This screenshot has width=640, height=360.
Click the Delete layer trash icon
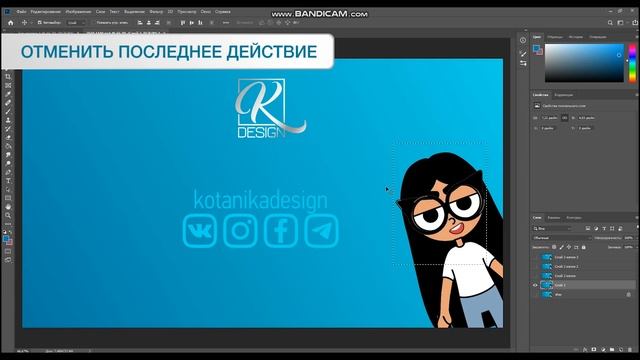point(630,350)
